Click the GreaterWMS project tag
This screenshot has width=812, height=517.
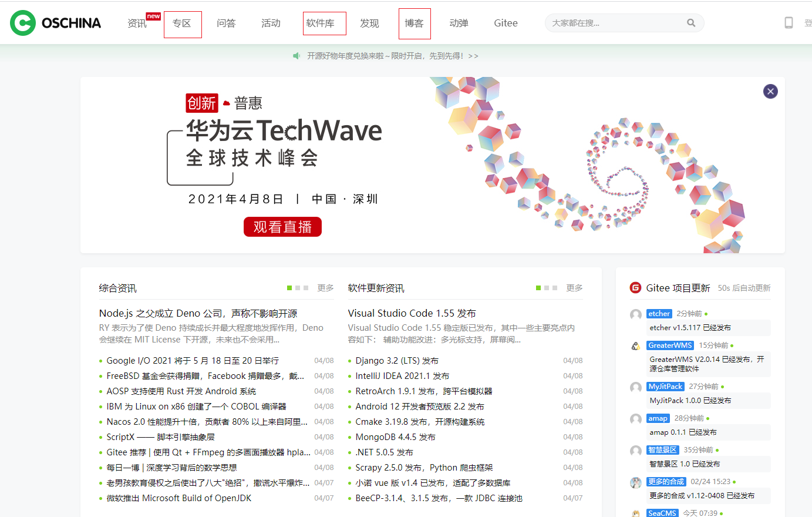tap(670, 345)
